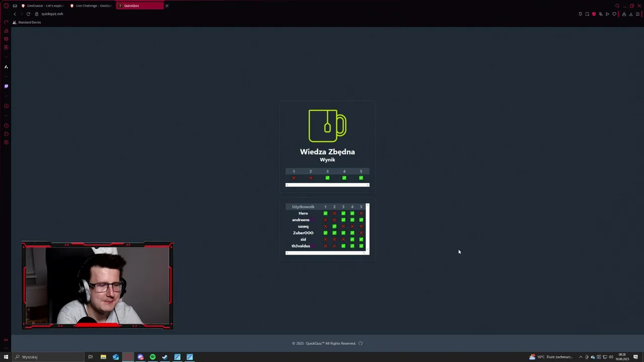This screenshot has width=644, height=362.
Task: Click the green tea mug quiz logo
Action: [x=328, y=126]
